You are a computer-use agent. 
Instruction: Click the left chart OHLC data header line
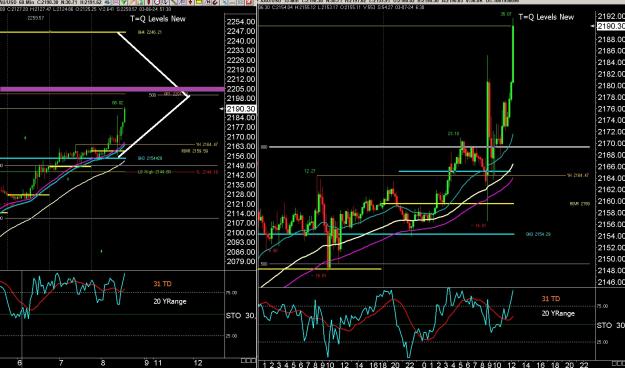(86, 9)
